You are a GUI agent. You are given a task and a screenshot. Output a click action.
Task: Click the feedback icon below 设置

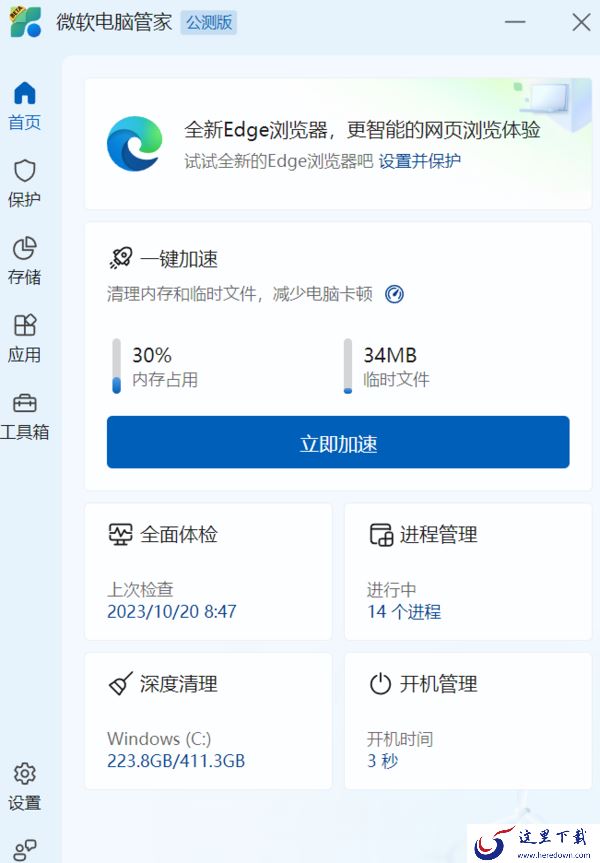[24, 849]
